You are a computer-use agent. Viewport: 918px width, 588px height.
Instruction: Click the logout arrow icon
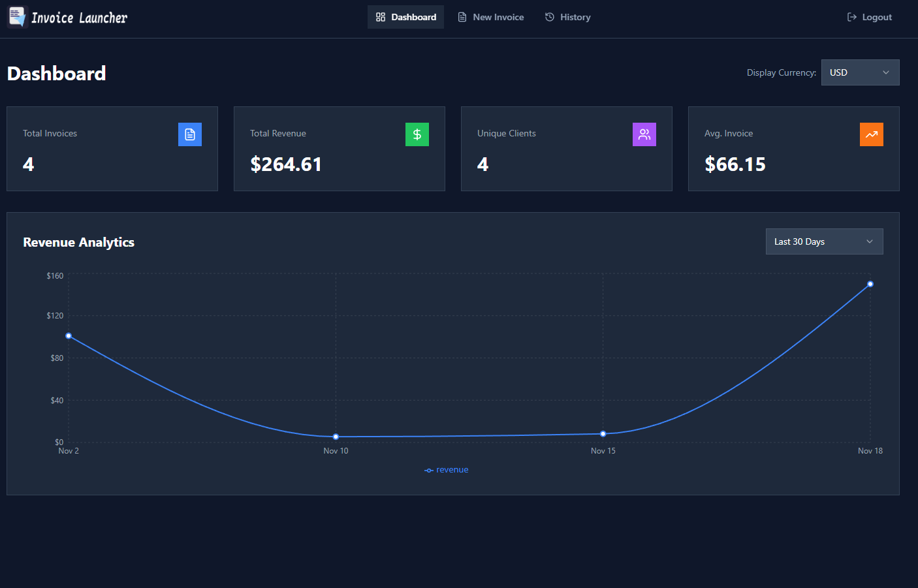pyautogui.click(x=851, y=17)
